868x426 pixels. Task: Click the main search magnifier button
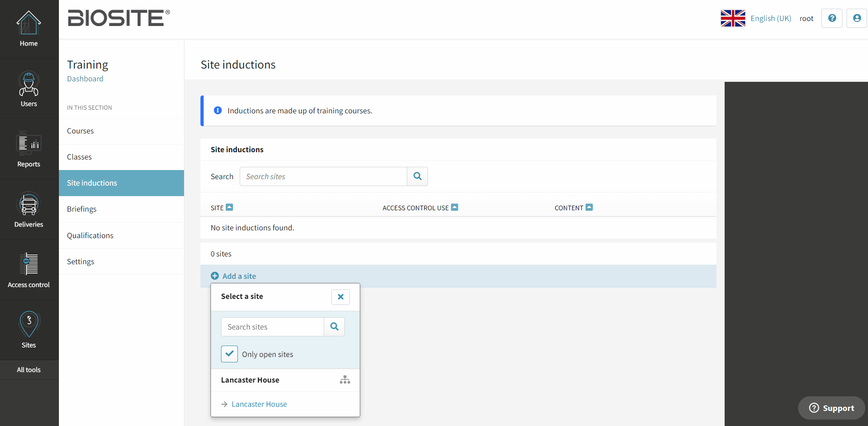pyautogui.click(x=417, y=176)
